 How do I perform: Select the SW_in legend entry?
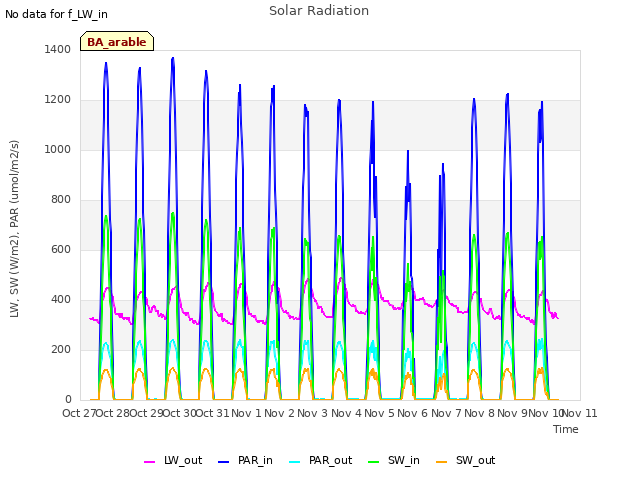[x=393, y=460]
